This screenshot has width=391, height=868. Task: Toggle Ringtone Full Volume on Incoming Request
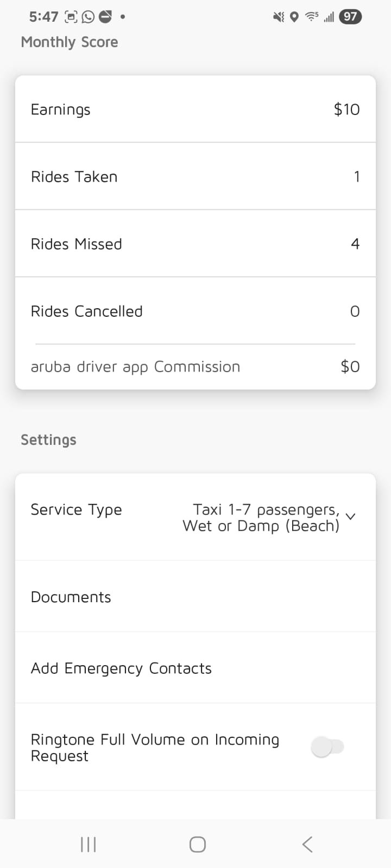(327, 747)
